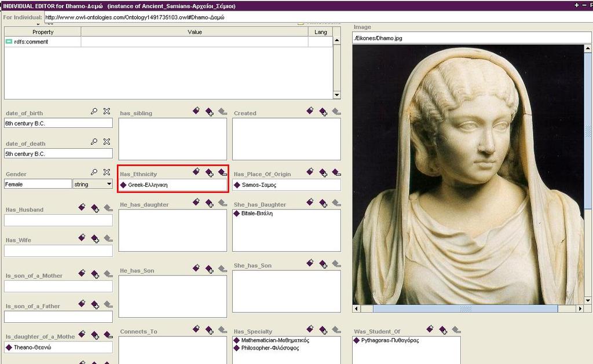Select Mathematician-Μαθηματικός in Has_Specialty

pyautogui.click(x=275, y=340)
